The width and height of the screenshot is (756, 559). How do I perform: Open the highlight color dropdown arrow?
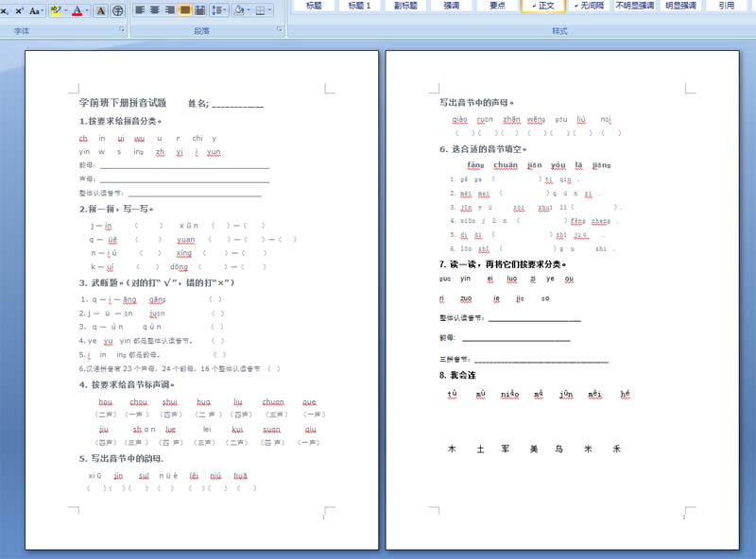[65, 10]
